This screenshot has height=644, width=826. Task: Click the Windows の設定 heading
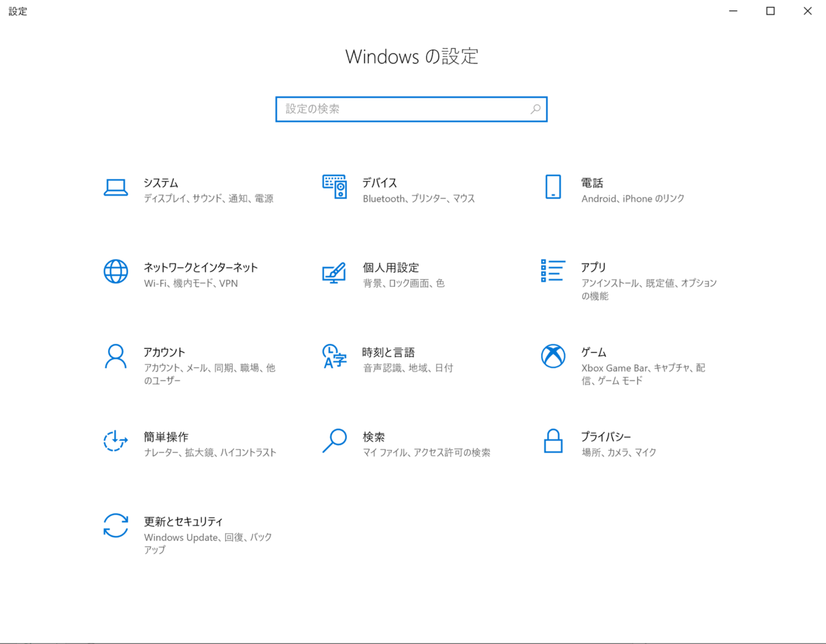click(412, 56)
